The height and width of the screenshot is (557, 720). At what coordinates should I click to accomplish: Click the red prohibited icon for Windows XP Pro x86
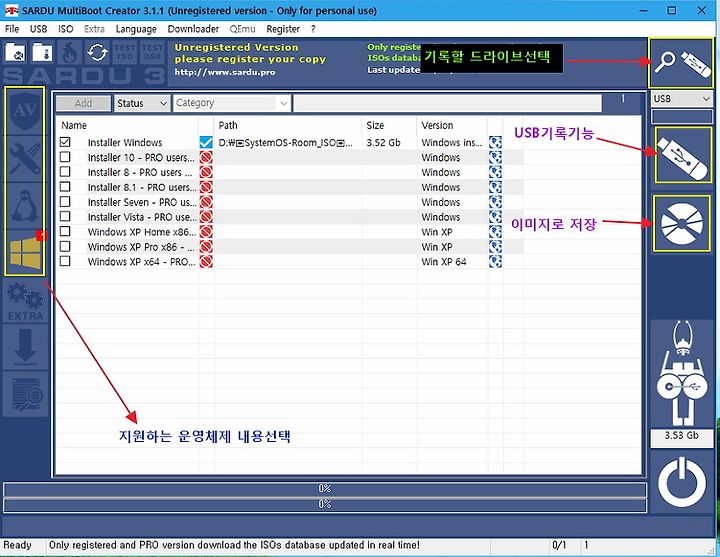[x=206, y=247]
